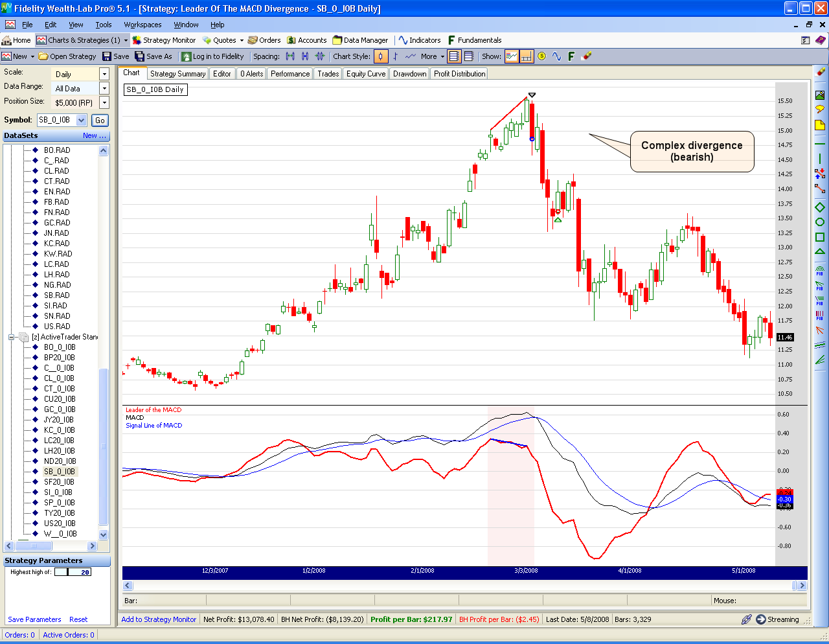Pick the rectangle drawing tool
The image size is (829, 644).
tap(820, 237)
